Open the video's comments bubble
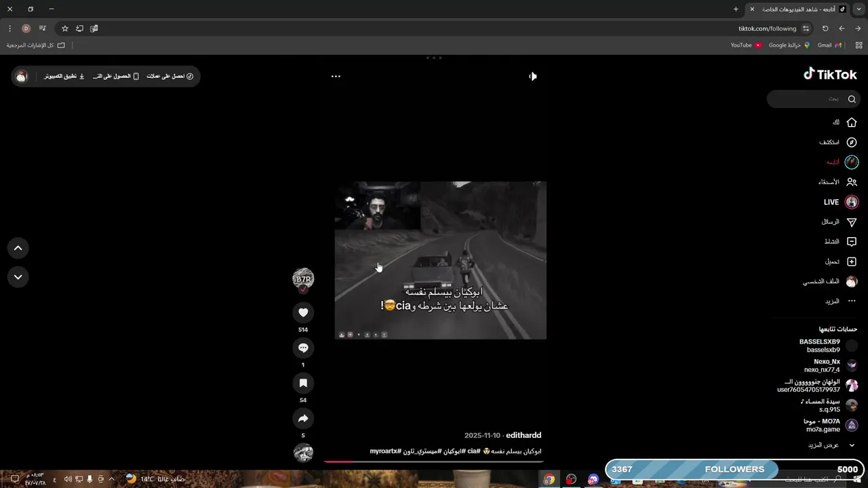The image size is (868, 488). coord(303,348)
